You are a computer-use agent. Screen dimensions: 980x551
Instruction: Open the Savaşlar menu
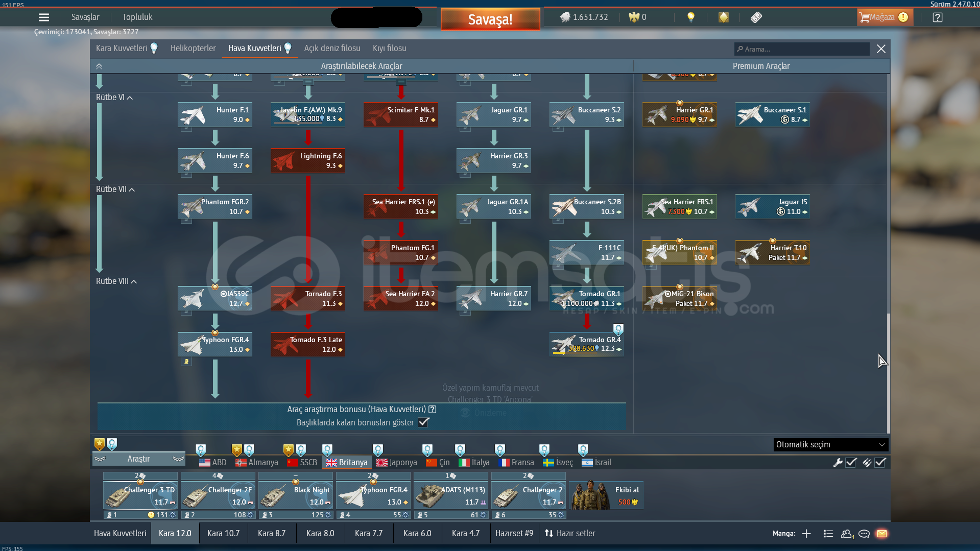(85, 17)
